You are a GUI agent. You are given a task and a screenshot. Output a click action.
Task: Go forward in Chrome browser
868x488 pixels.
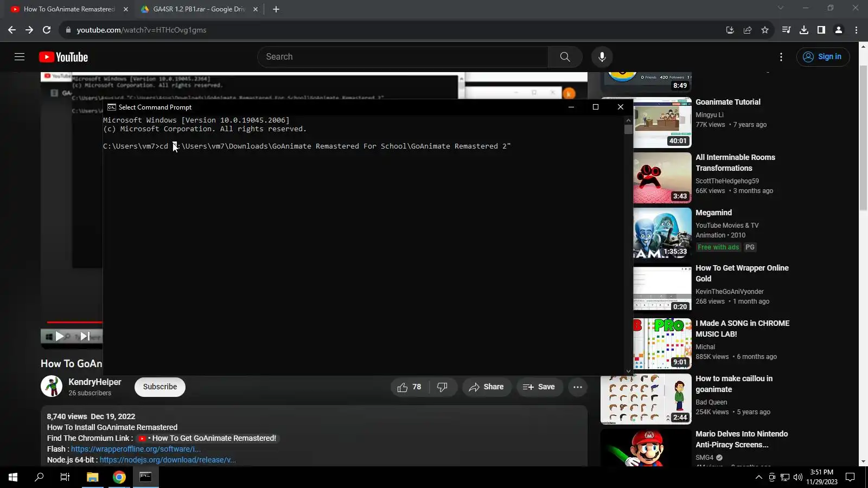[29, 30]
